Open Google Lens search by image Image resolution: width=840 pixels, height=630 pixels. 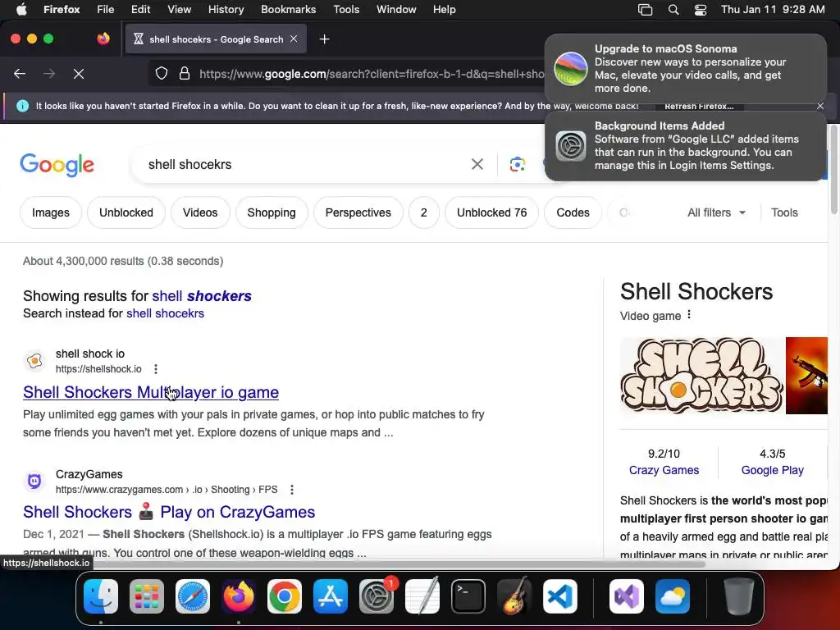(517, 164)
